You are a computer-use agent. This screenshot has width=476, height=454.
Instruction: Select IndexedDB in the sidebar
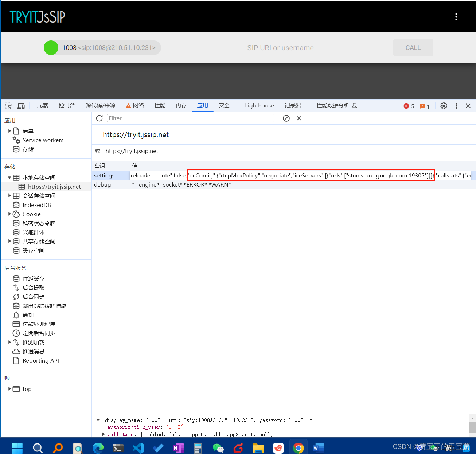point(36,205)
